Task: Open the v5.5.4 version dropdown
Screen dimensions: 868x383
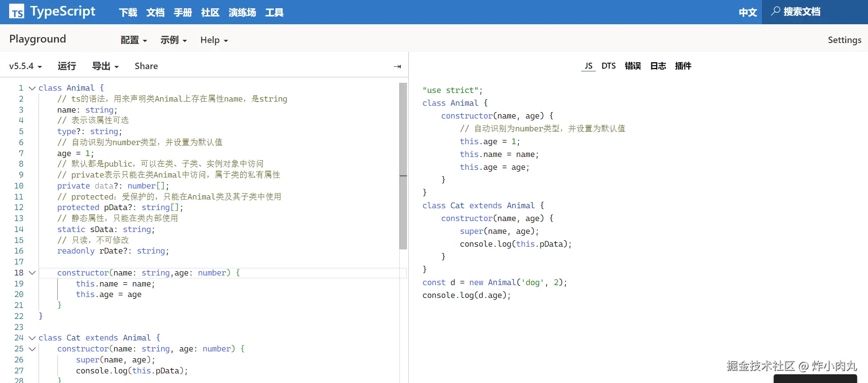Action: 26,66
